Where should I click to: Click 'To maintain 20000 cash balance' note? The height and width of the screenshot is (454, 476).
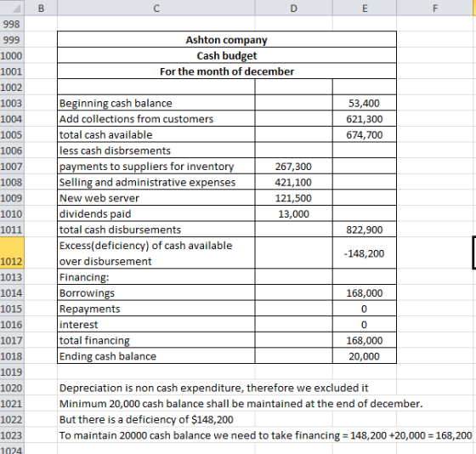pos(265,435)
